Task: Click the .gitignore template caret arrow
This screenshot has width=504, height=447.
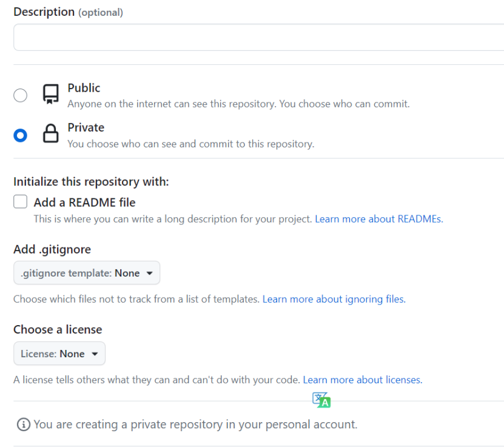Action: pyautogui.click(x=150, y=273)
